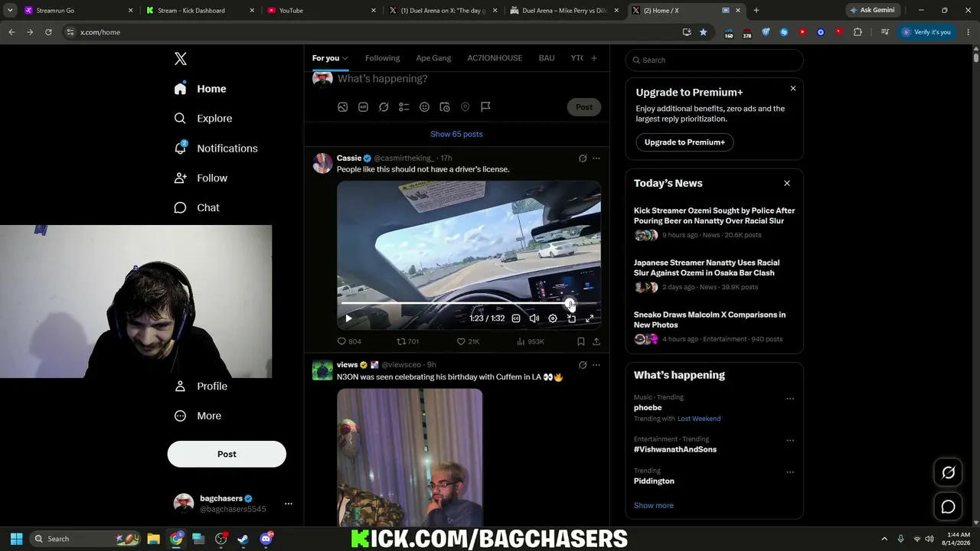Click Show more under What's happening
This screenshot has height=551, width=980.
click(654, 506)
